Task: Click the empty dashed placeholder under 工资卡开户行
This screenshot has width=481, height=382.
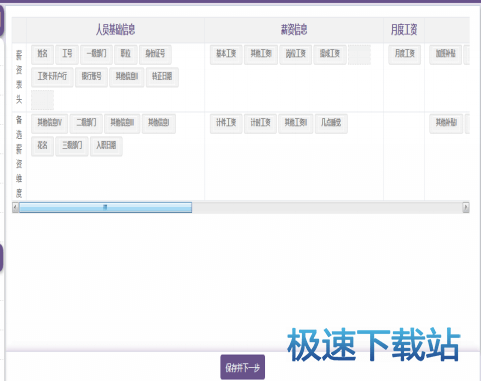Action: [42, 100]
